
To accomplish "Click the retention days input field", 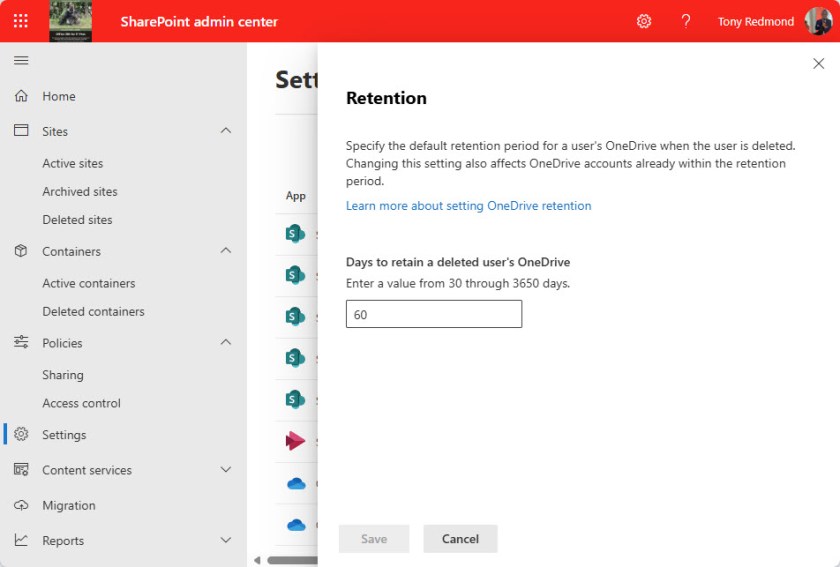I will pos(433,314).
